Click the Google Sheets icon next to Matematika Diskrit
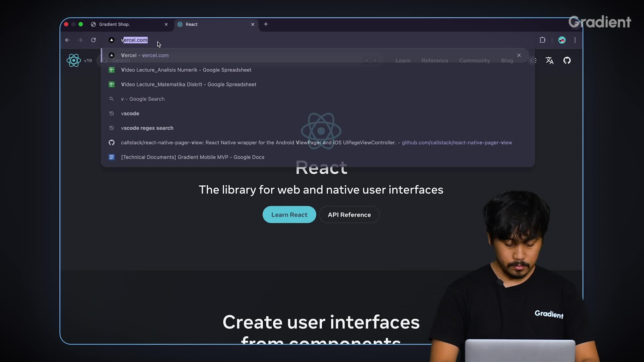 click(111, 84)
